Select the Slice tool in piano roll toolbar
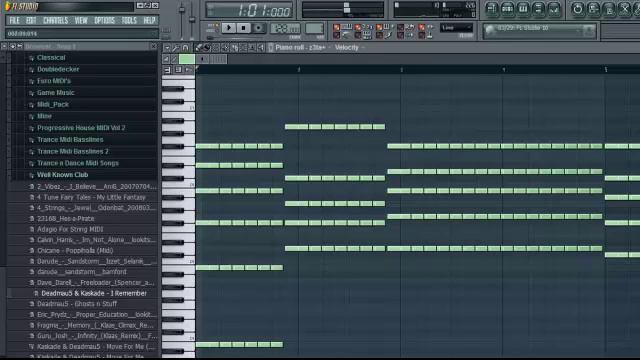Viewport: 640px width, 360px height. (234, 48)
